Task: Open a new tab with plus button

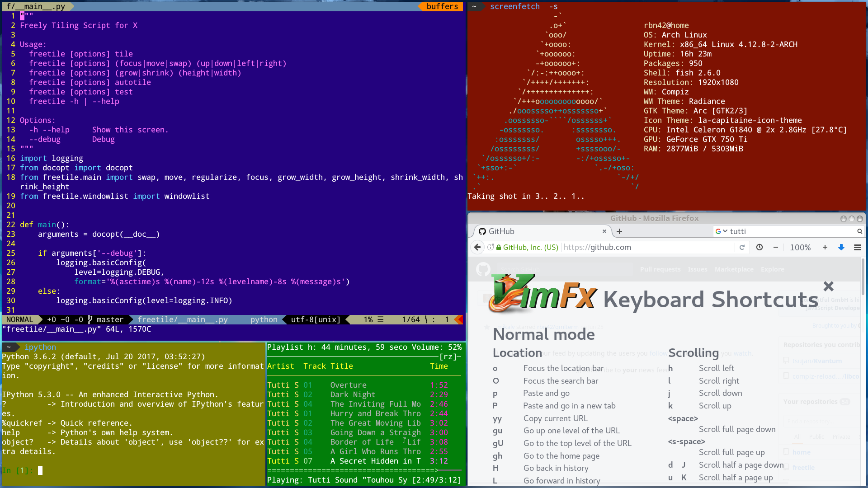Action: pyautogui.click(x=619, y=231)
